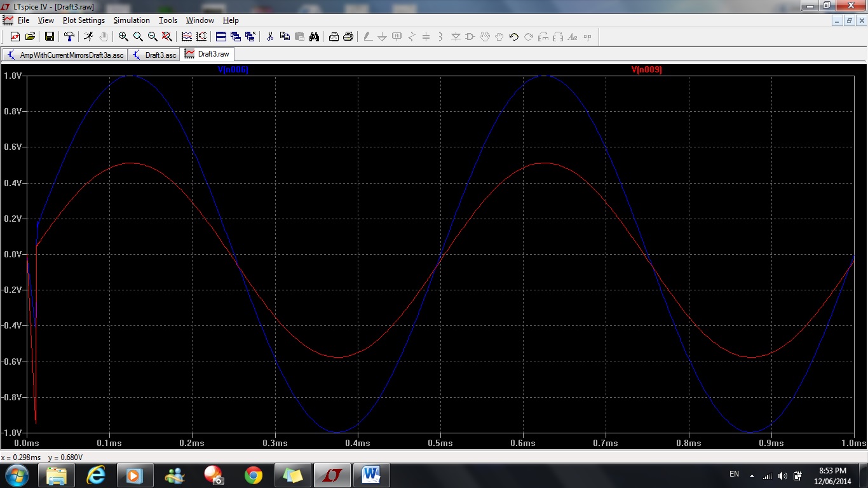This screenshot has height=488, width=868.
Task: Click the EN language indicator
Action: coord(734,474)
